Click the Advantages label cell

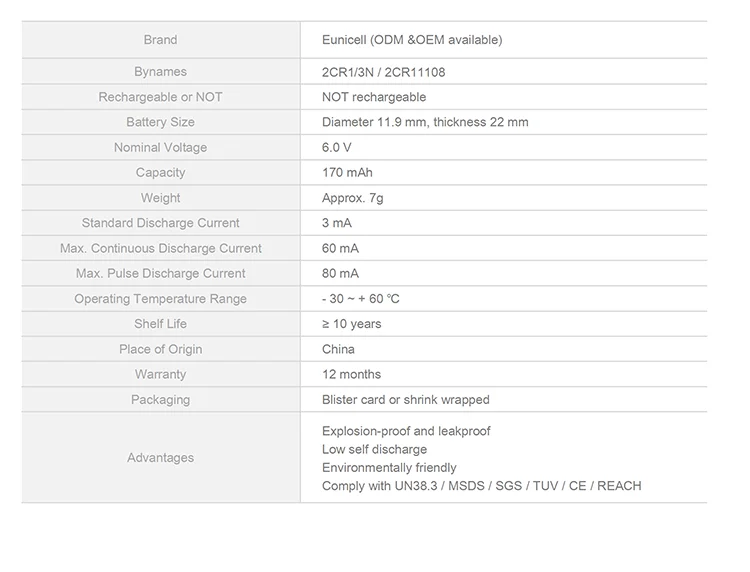[160, 458]
